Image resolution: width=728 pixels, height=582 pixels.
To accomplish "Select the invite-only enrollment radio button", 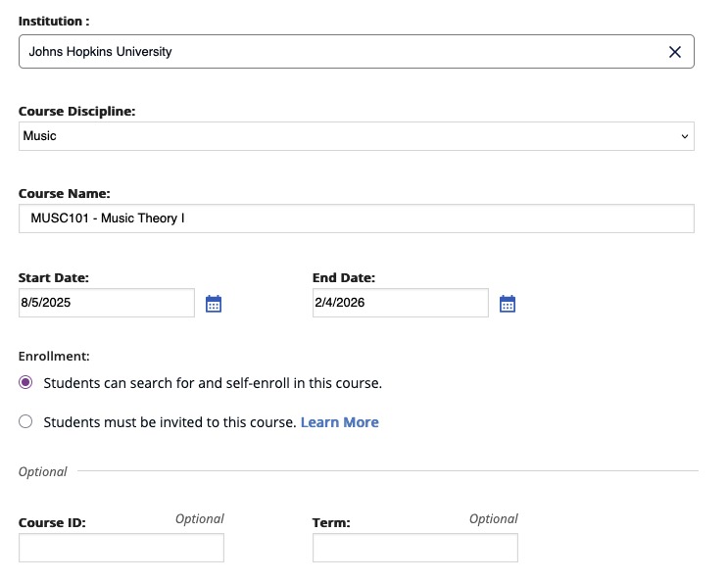I will point(25,421).
